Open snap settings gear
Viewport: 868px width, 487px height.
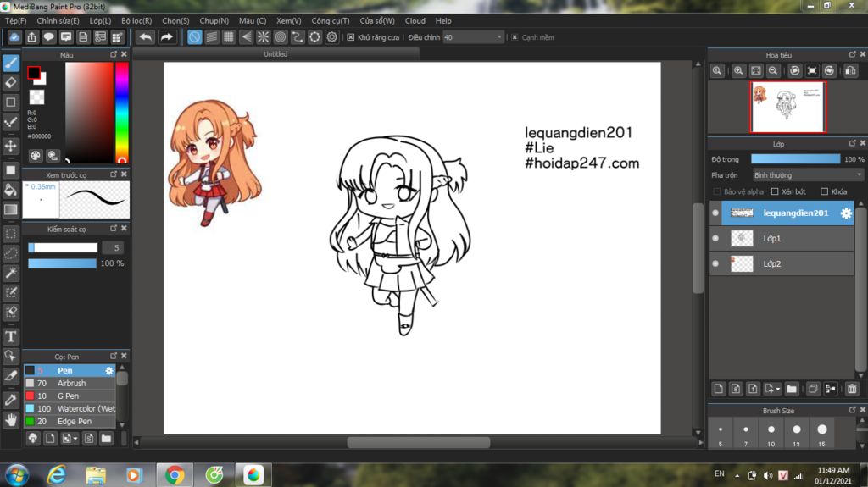point(331,37)
